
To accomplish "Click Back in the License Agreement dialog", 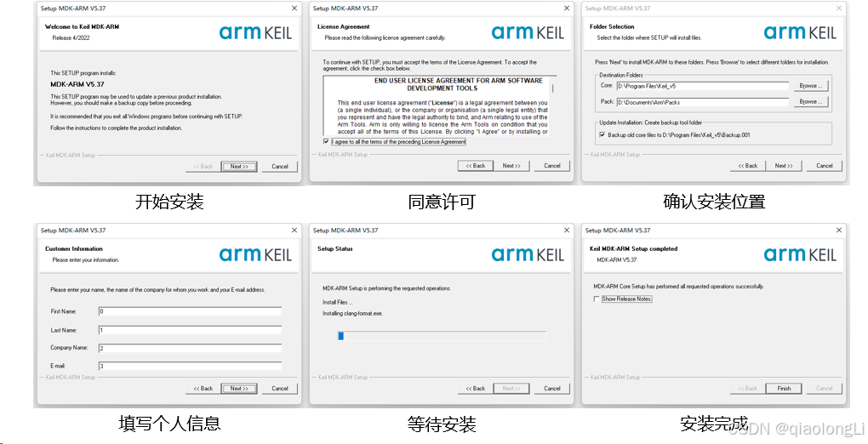I will tap(476, 166).
